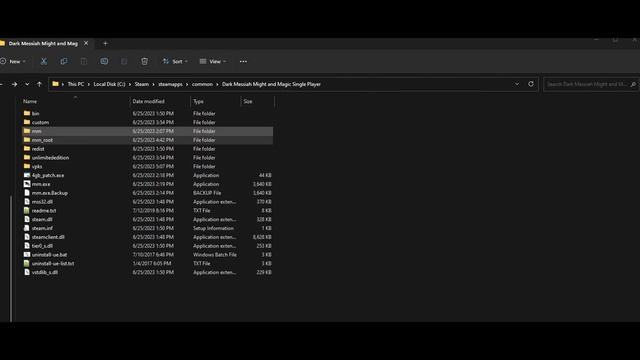Image resolution: width=640 pixels, height=360 pixels.
Task: Sort by the Date modified column header
Action: [x=148, y=101]
